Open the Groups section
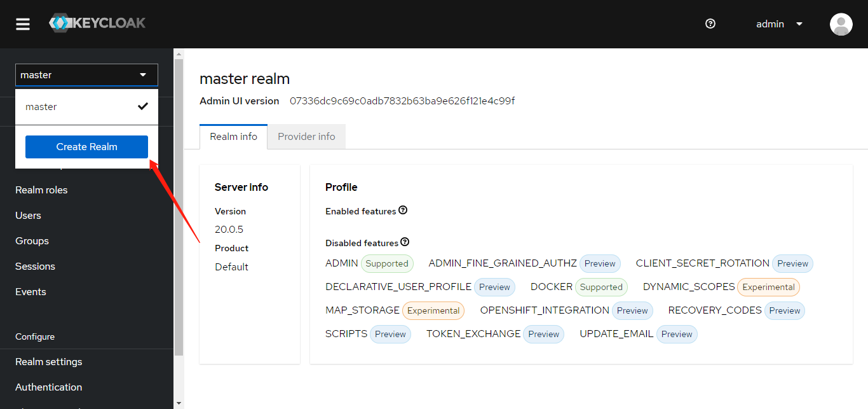Viewport: 868px width, 409px height. pos(32,241)
